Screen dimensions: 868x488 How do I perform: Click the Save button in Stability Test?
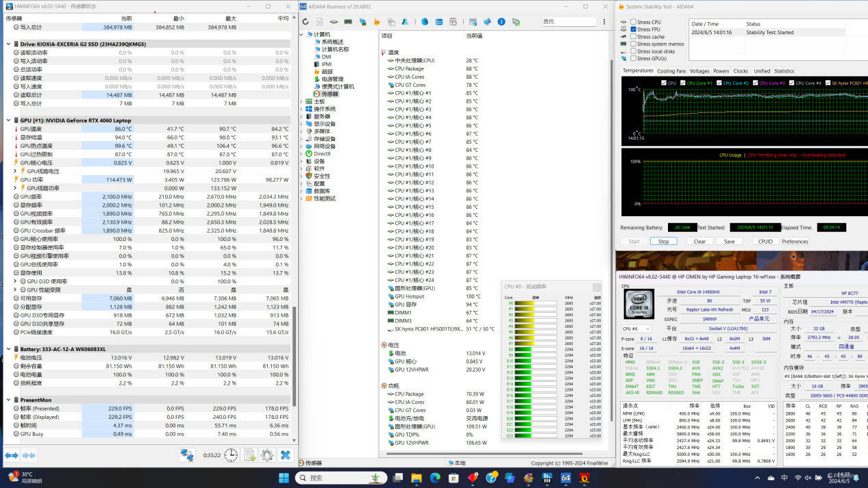pos(729,242)
